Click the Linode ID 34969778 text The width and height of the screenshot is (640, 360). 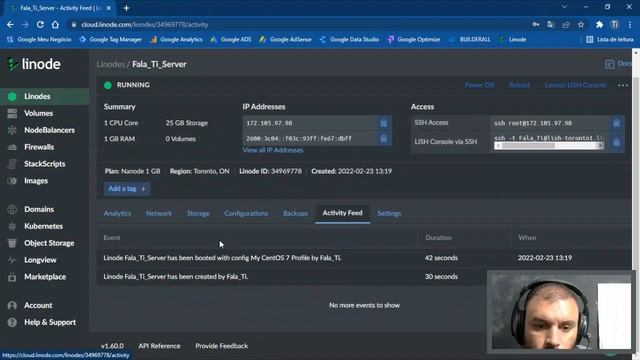point(270,171)
